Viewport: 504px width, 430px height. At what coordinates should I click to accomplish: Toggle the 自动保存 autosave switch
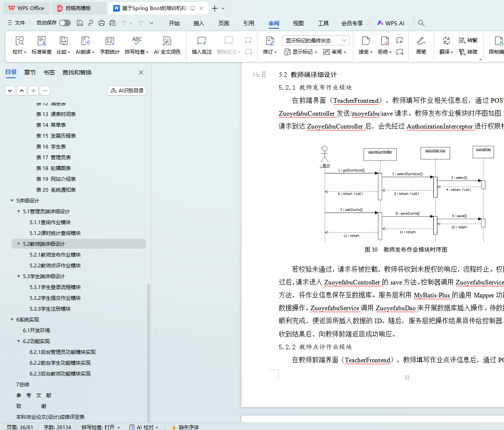point(65,23)
